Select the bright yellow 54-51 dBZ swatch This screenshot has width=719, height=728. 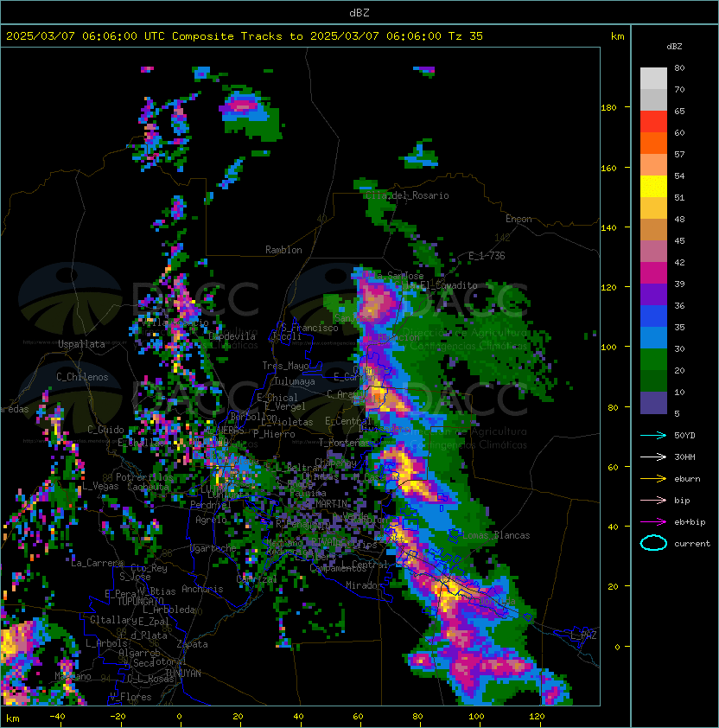point(653,187)
